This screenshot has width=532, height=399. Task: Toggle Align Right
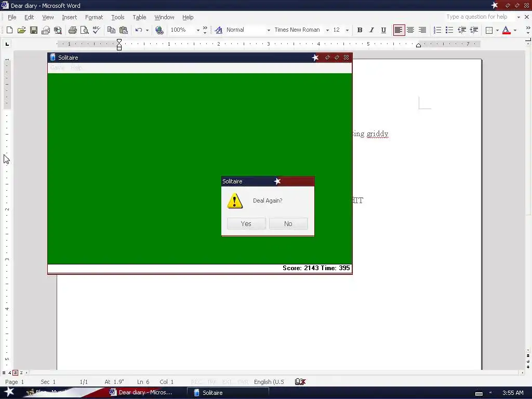pyautogui.click(x=422, y=30)
